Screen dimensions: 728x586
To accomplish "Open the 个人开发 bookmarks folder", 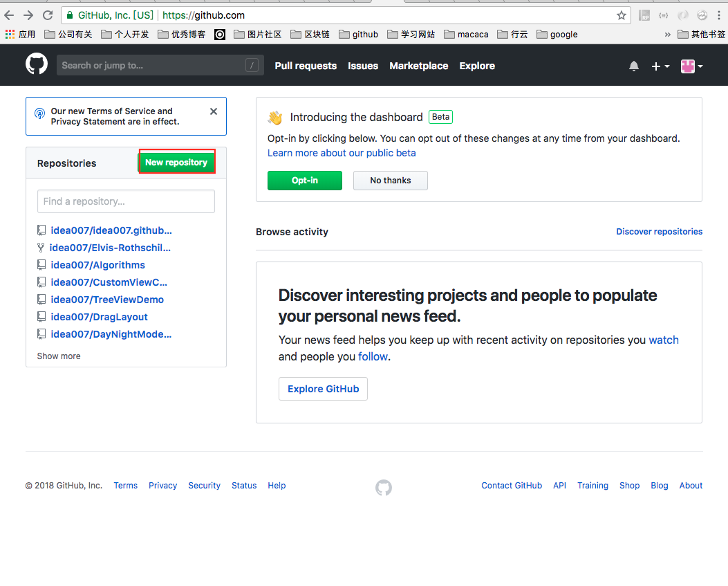I will (125, 35).
